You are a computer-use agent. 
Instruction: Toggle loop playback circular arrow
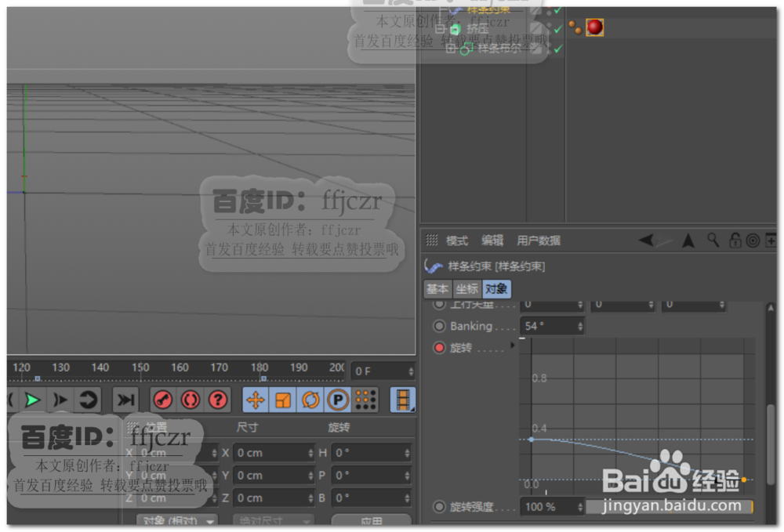(88, 400)
